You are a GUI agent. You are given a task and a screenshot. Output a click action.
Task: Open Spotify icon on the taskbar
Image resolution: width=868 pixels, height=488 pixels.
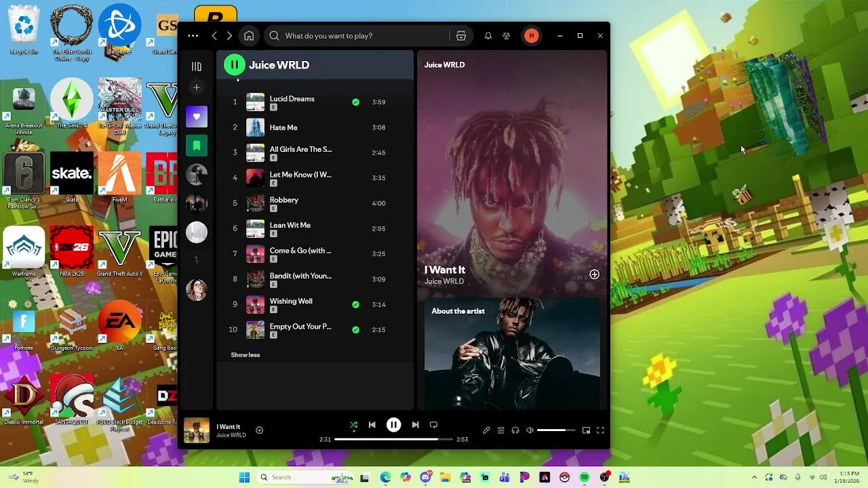coord(585,478)
